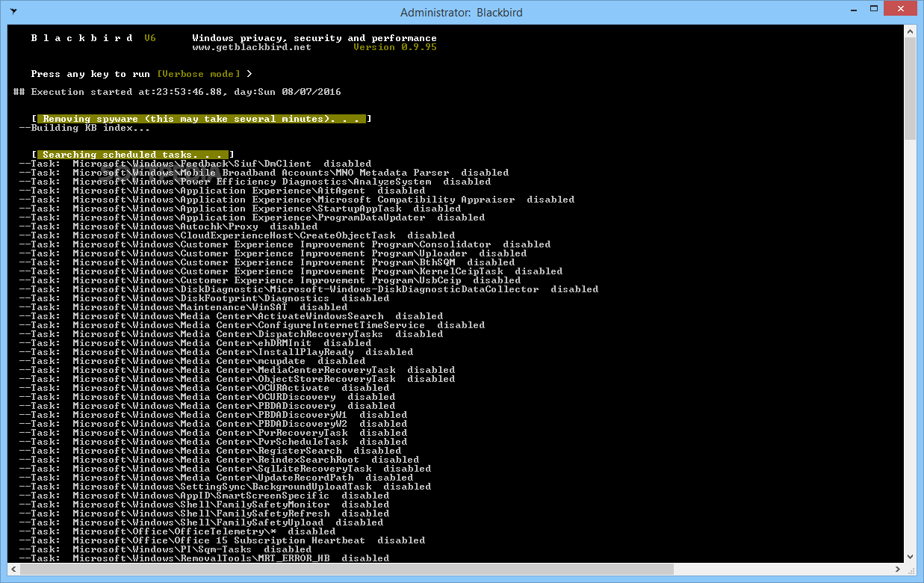
Task: Click the www.getblackbird.net text
Action: 252,47
